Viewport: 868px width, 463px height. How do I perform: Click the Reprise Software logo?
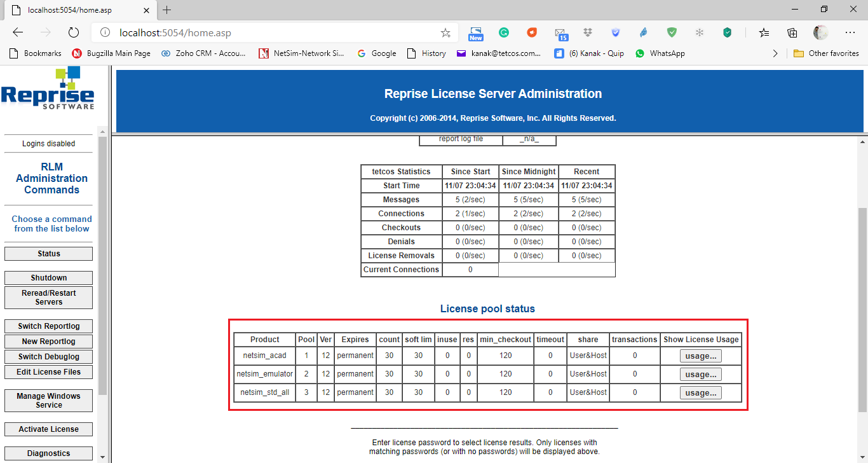point(48,88)
